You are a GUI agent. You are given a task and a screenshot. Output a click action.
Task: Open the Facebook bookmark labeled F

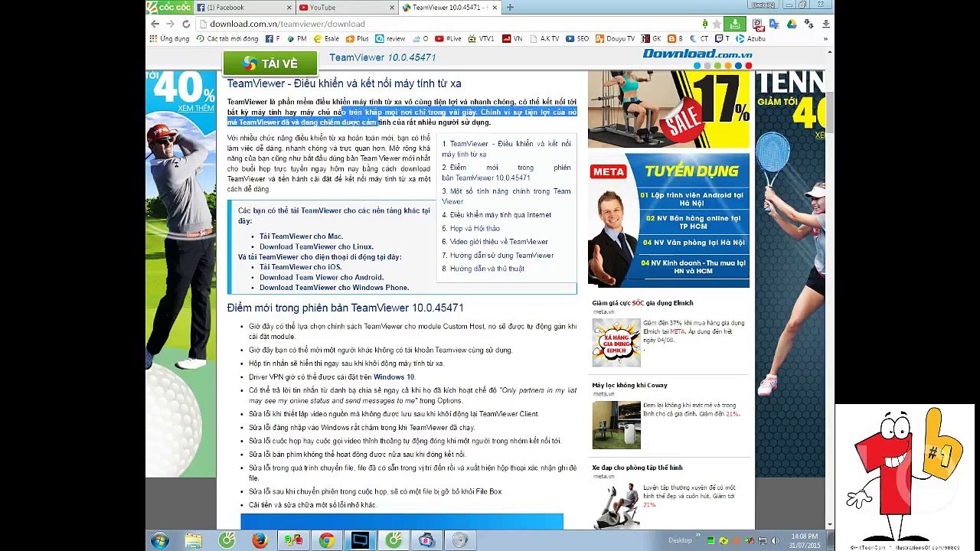pyautogui.click(x=273, y=39)
